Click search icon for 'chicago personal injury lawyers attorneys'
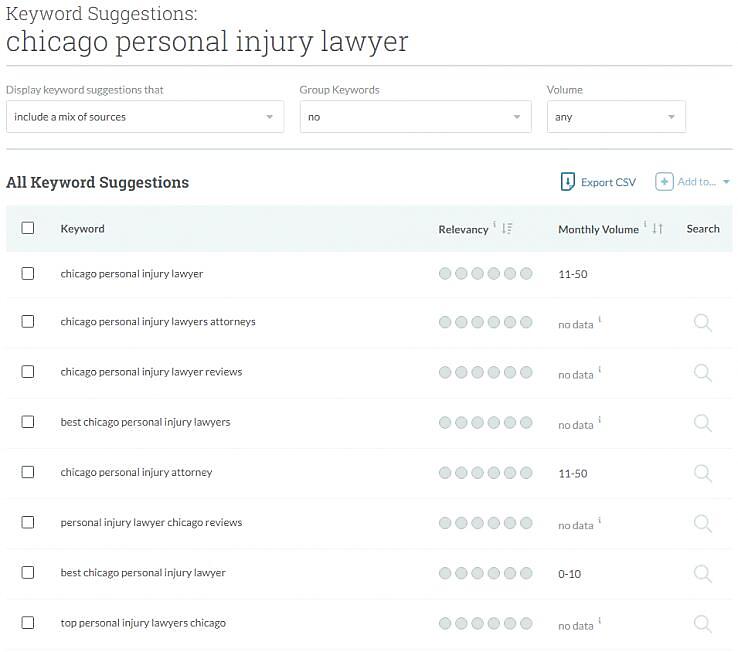 click(x=702, y=322)
